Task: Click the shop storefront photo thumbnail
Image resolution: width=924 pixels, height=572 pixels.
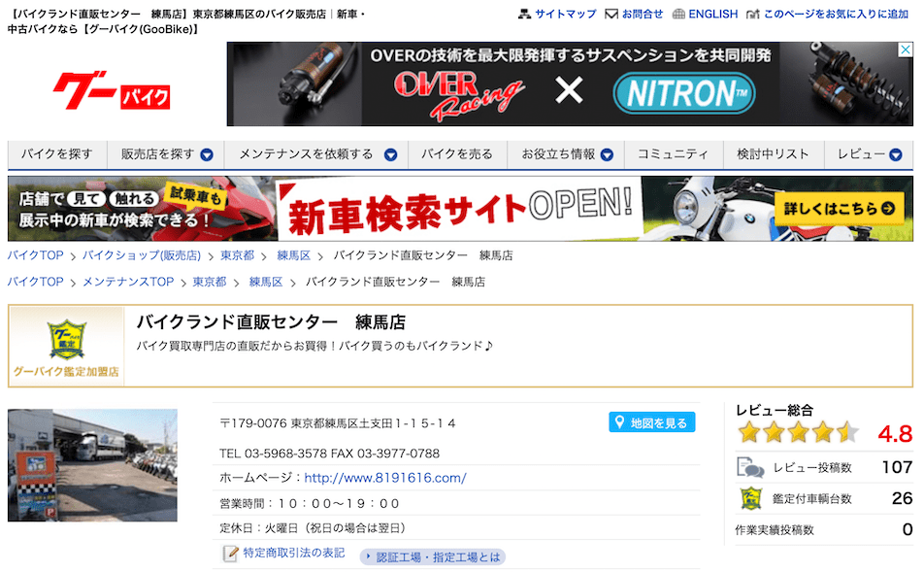Action: click(92, 465)
